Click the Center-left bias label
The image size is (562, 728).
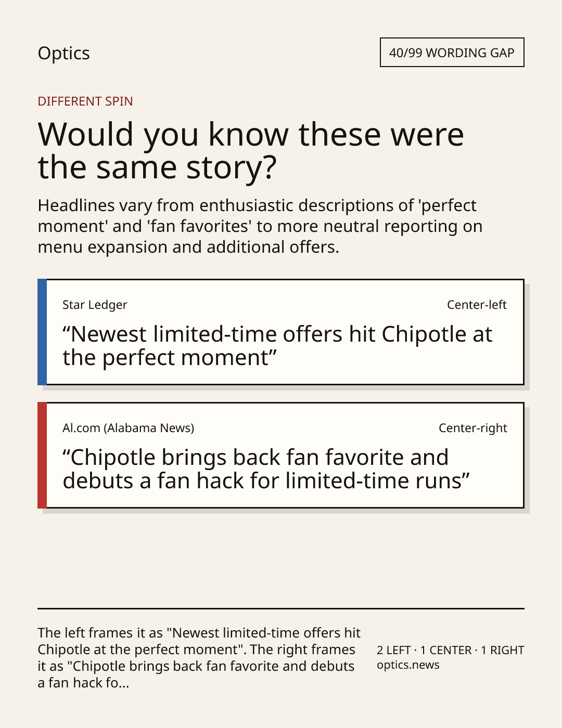tap(477, 305)
